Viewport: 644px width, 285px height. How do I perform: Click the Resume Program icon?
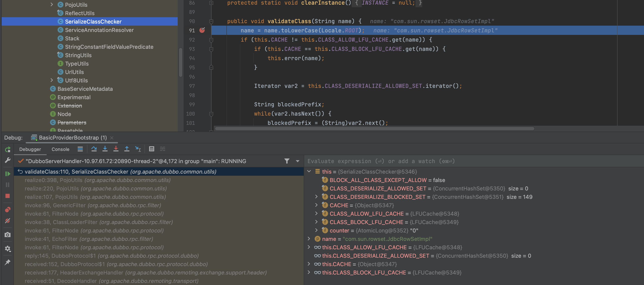pyautogui.click(x=8, y=174)
